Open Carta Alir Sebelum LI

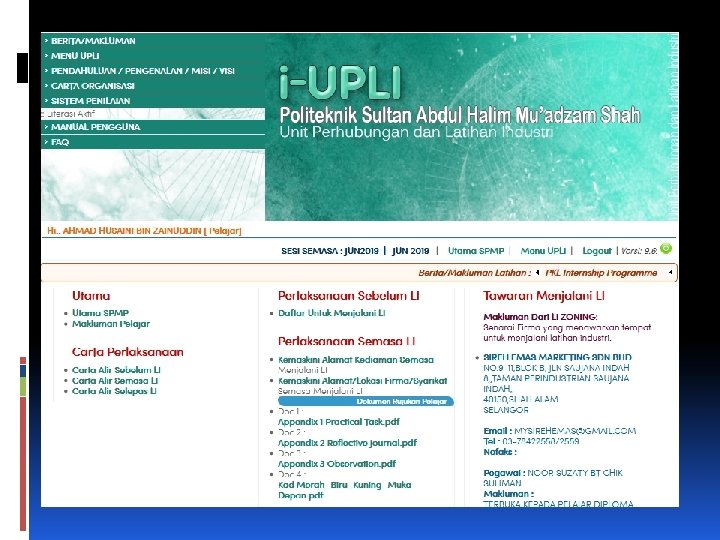coord(116,370)
